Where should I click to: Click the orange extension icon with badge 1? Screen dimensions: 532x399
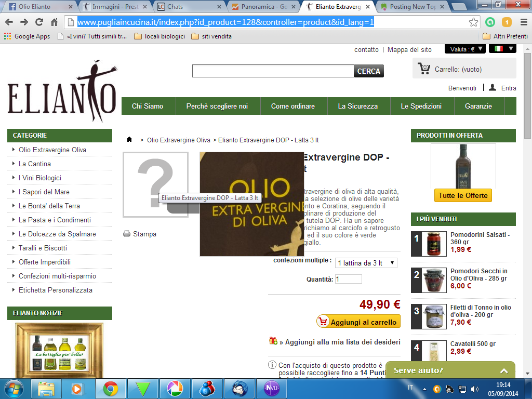click(507, 22)
